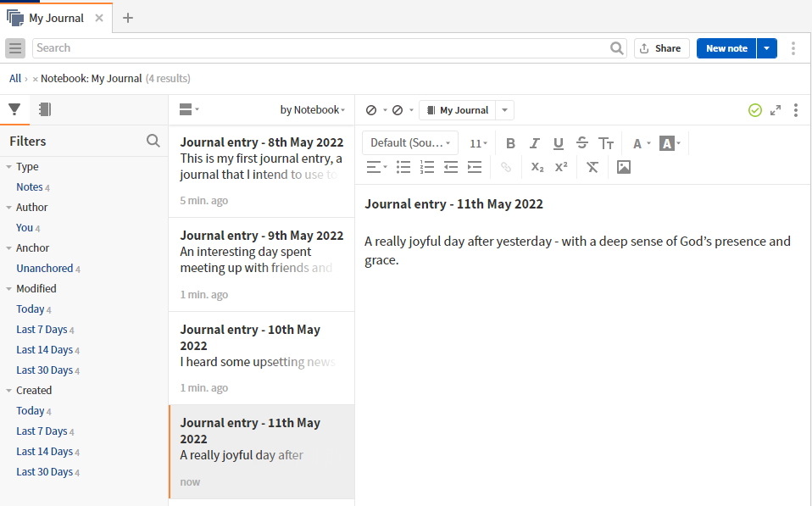812x506 pixels.
Task: Expand the note editor to full view
Action: [776, 110]
